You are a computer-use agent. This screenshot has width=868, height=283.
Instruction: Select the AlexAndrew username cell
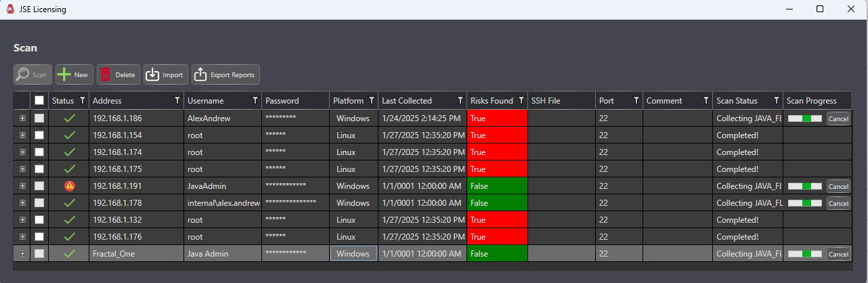(223, 118)
